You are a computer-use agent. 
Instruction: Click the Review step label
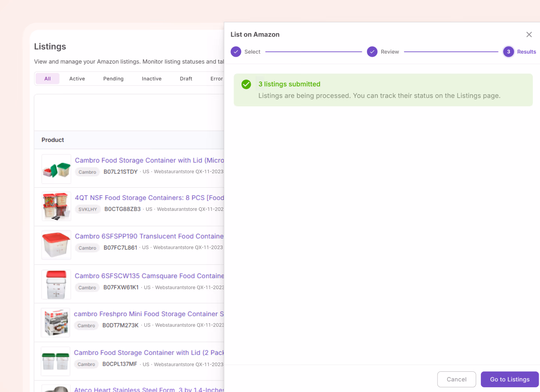pos(390,52)
